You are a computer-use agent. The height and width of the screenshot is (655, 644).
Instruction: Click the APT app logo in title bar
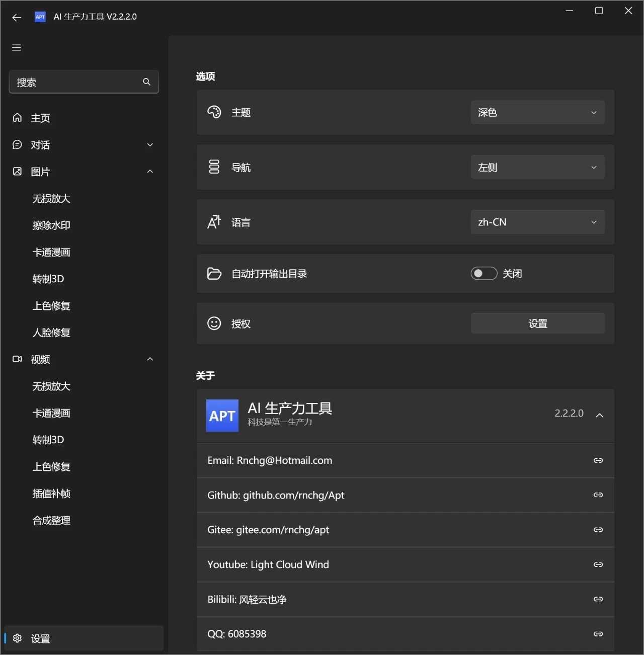pyautogui.click(x=40, y=17)
